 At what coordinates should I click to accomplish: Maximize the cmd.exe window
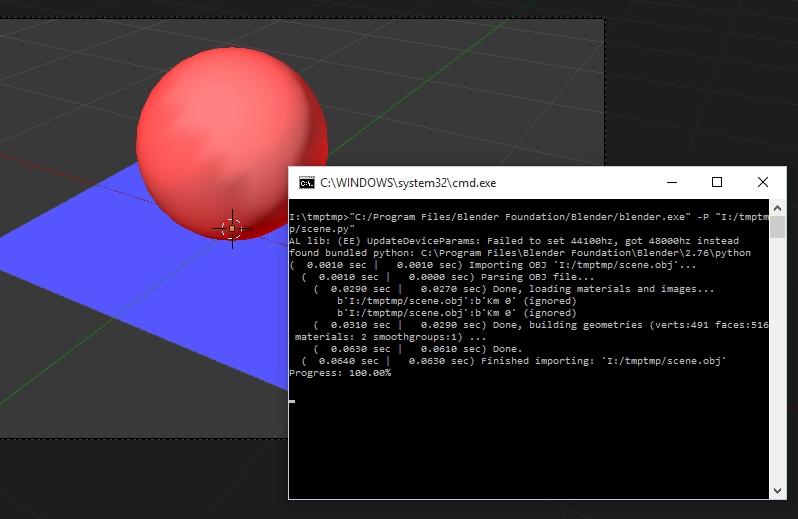tap(717, 182)
